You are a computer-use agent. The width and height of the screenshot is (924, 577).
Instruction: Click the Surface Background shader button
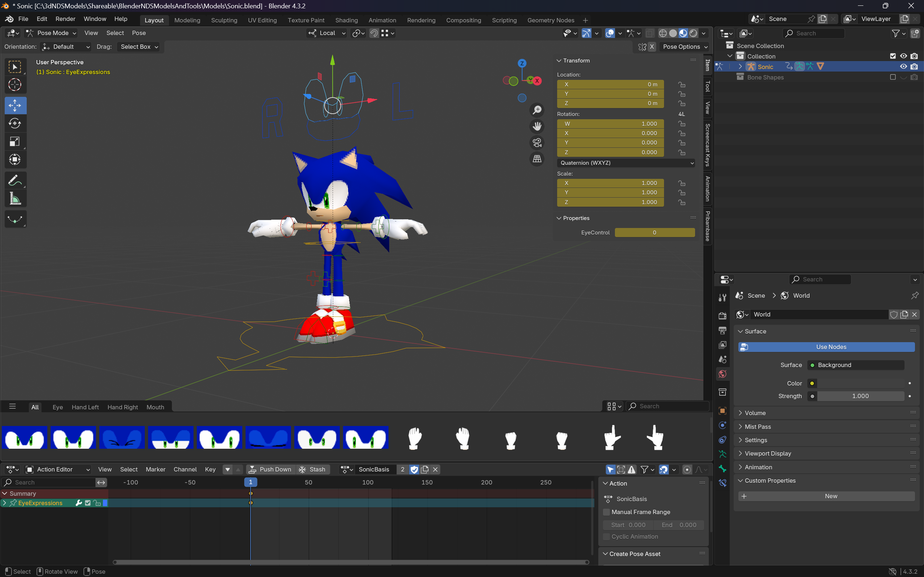pyautogui.click(x=855, y=365)
